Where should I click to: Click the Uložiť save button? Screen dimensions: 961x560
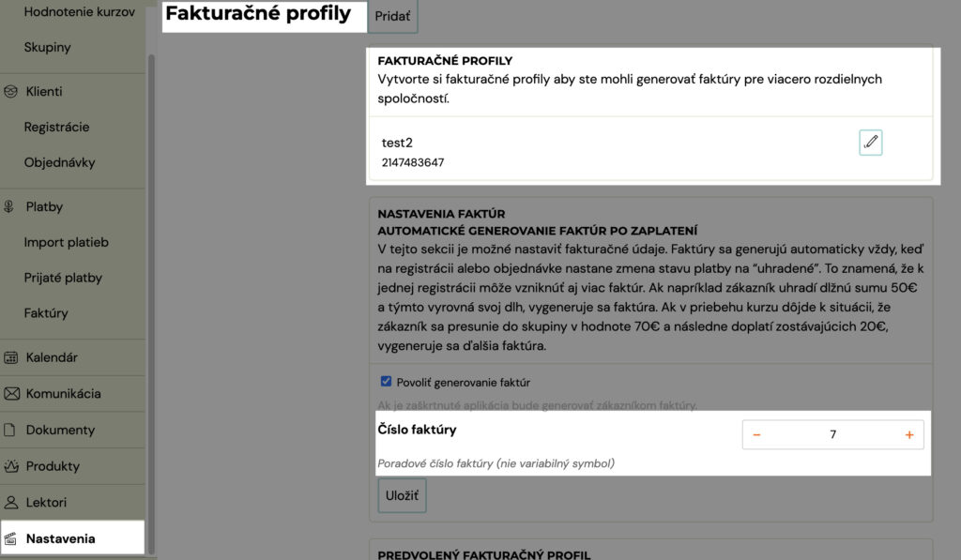tap(402, 495)
